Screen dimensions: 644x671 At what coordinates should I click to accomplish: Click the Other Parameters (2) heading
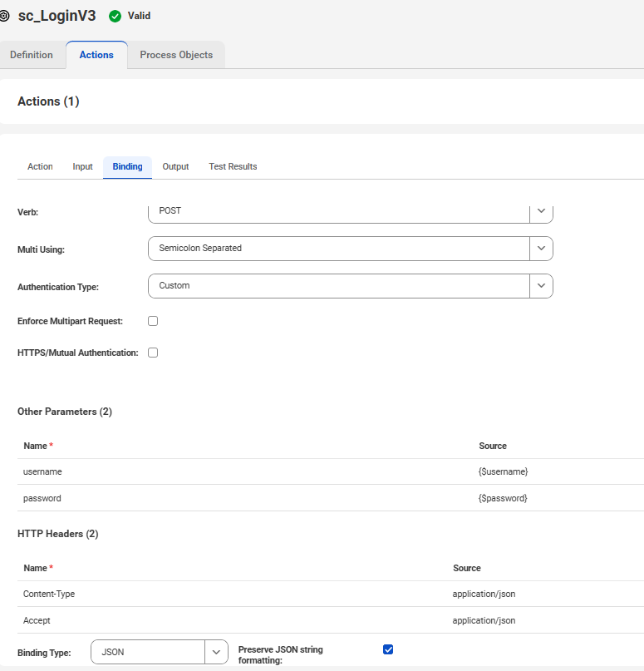tap(65, 412)
